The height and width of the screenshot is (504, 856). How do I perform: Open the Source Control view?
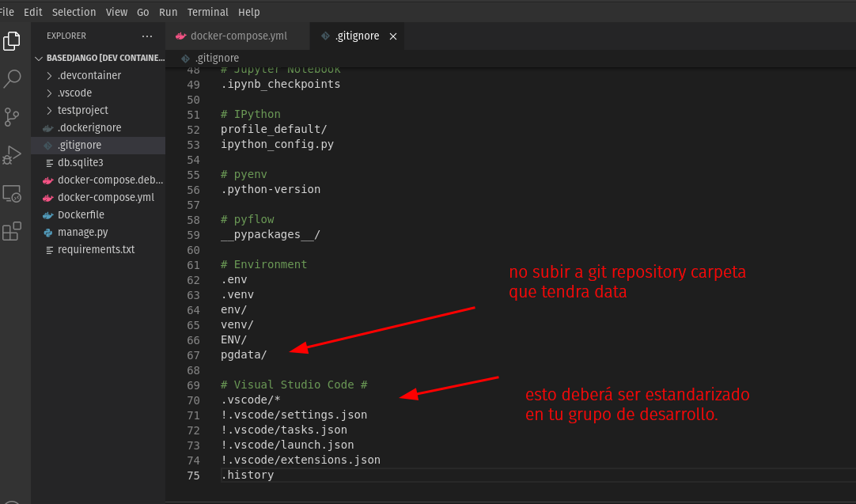(x=11, y=117)
